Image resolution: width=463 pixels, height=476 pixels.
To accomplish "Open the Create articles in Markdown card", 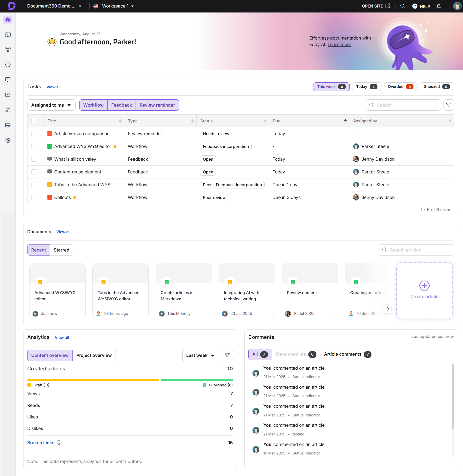I will click(183, 291).
